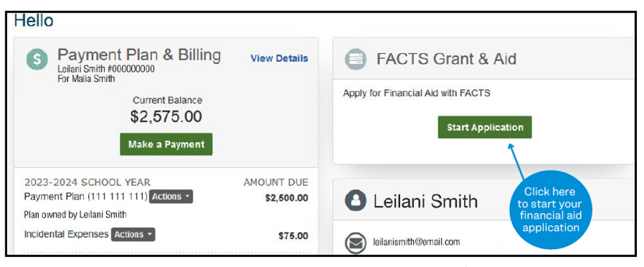
Task: Click the $2,575.00 current balance amount
Action: (x=166, y=116)
